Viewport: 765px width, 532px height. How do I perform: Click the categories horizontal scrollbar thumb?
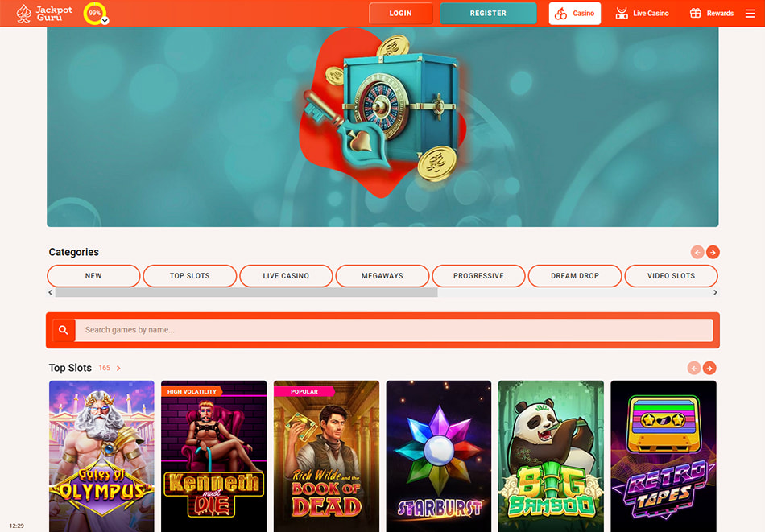tap(246, 293)
